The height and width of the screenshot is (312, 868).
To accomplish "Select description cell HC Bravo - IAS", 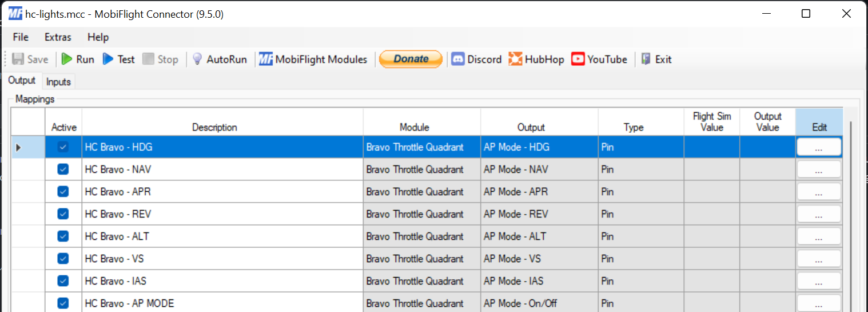I will pyautogui.click(x=222, y=281).
